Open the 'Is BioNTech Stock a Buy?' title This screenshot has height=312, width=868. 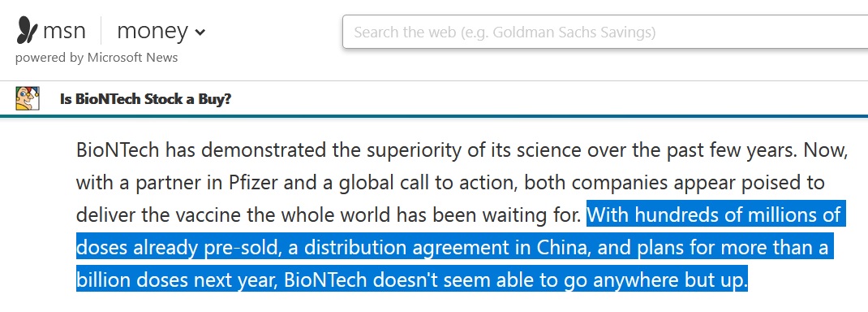coord(145,99)
